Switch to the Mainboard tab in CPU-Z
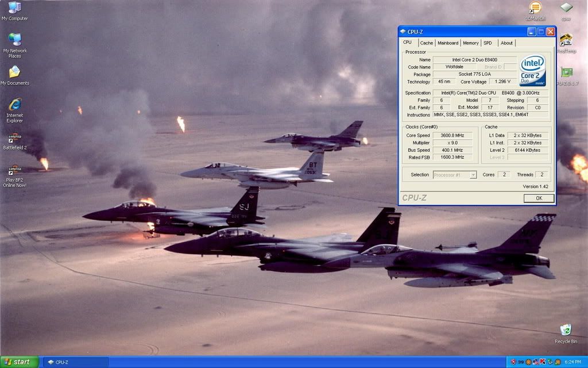This screenshot has width=588, height=368. point(447,43)
